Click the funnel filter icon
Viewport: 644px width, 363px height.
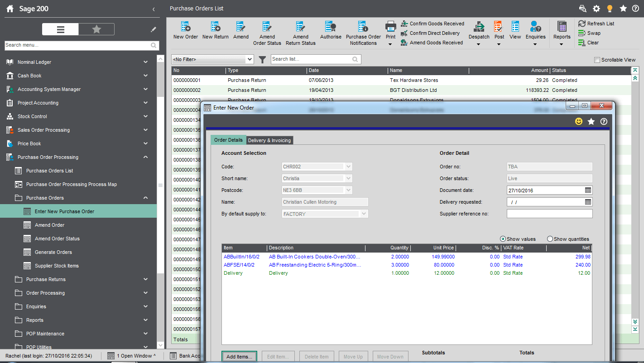[x=262, y=59]
